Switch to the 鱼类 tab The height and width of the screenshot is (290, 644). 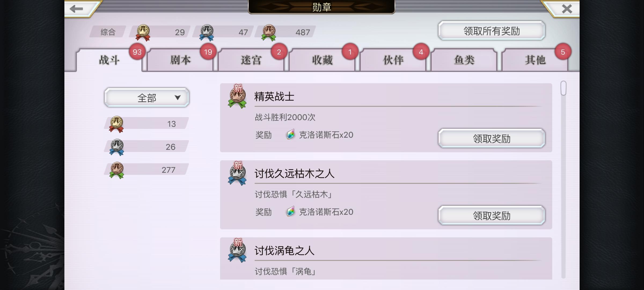click(x=464, y=60)
